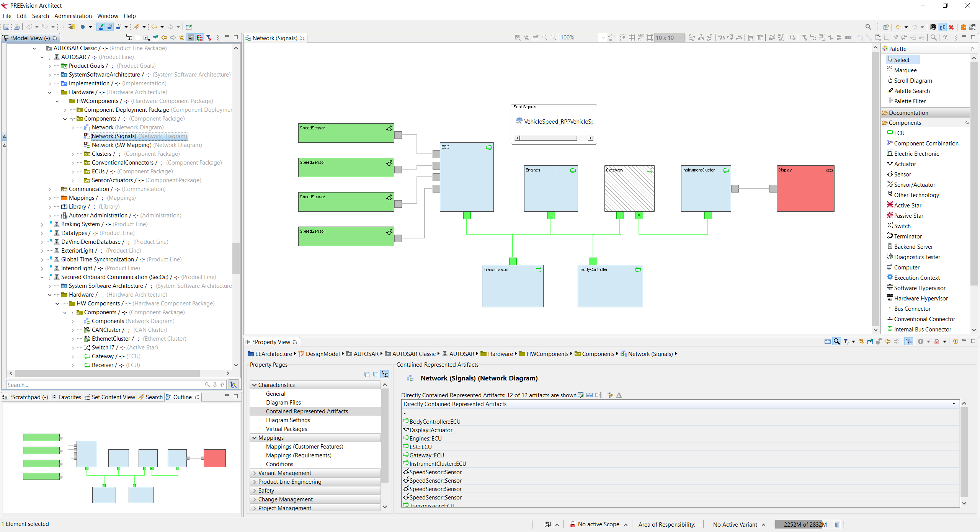The width and height of the screenshot is (980, 532).
Task: Switch to the Favorites tab
Action: click(67, 397)
